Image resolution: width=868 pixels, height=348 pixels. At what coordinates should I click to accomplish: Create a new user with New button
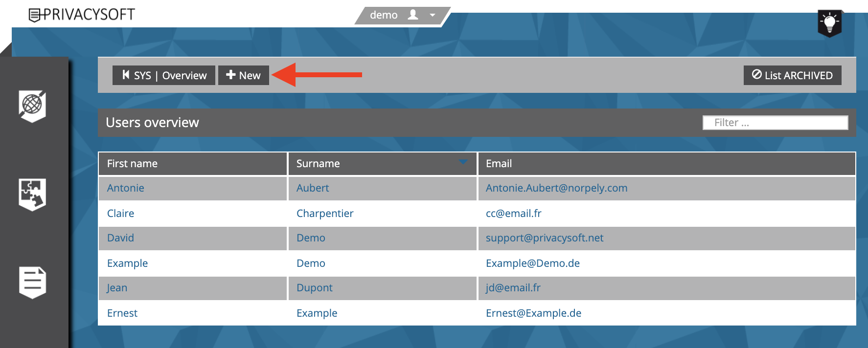[x=244, y=75]
